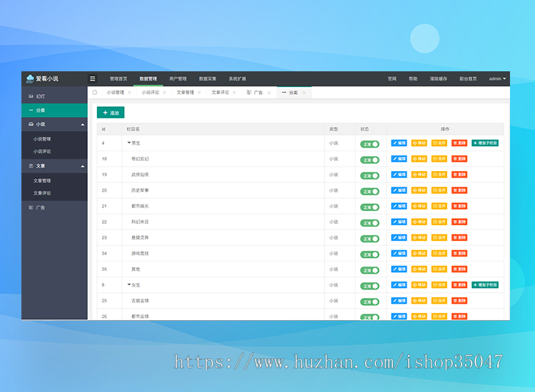Delete the 女生 category
535x392 pixels.
coord(459,285)
